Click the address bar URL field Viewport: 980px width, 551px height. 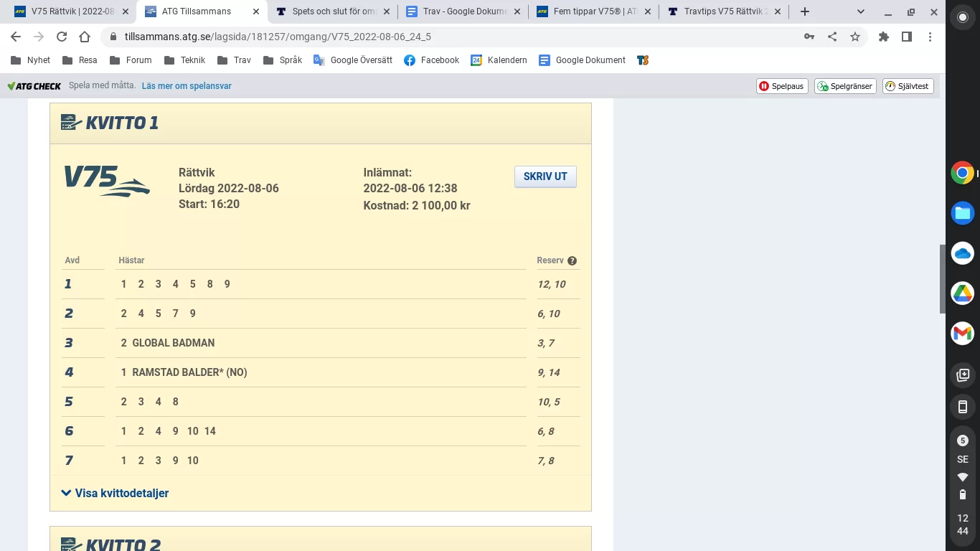(x=287, y=36)
